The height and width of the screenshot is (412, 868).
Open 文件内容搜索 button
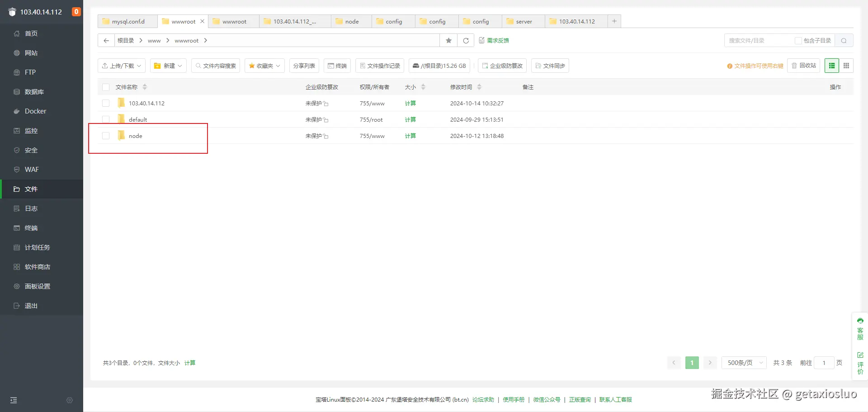tap(216, 66)
